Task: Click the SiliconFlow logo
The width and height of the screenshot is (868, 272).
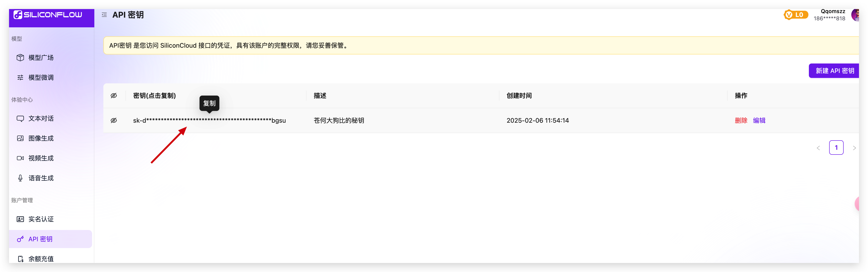Action: (x=48, y=14)
